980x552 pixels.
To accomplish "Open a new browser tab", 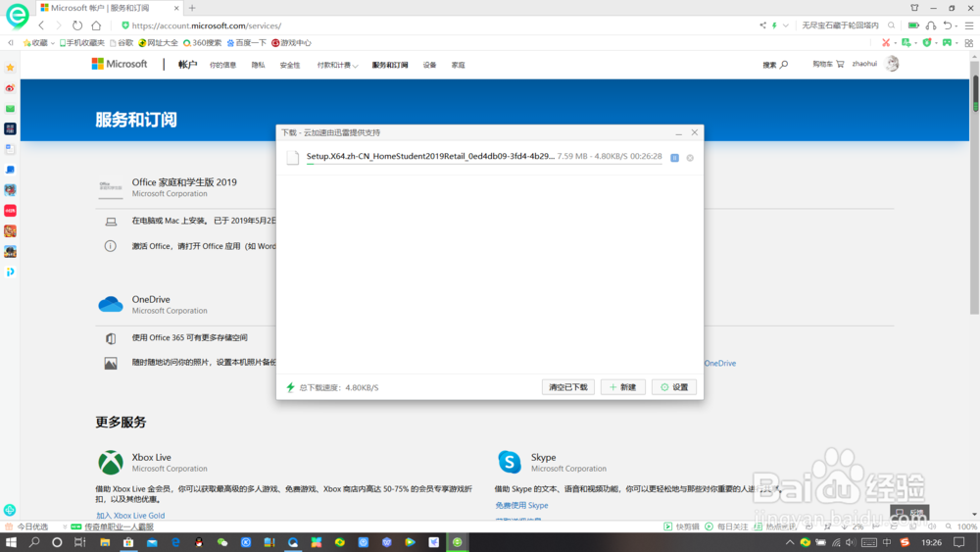I will (192, 8).
